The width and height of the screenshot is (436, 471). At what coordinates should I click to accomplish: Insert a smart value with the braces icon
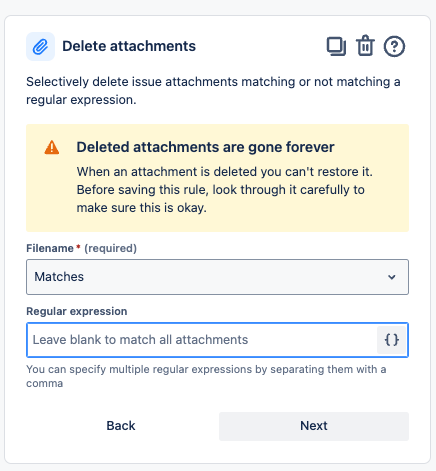click(391, 340)
